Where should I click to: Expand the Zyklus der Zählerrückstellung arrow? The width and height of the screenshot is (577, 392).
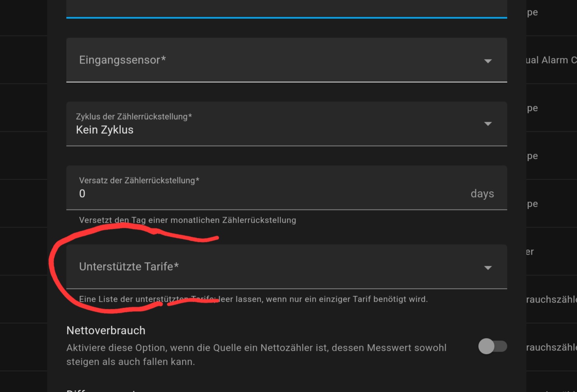tap(488, 124)
